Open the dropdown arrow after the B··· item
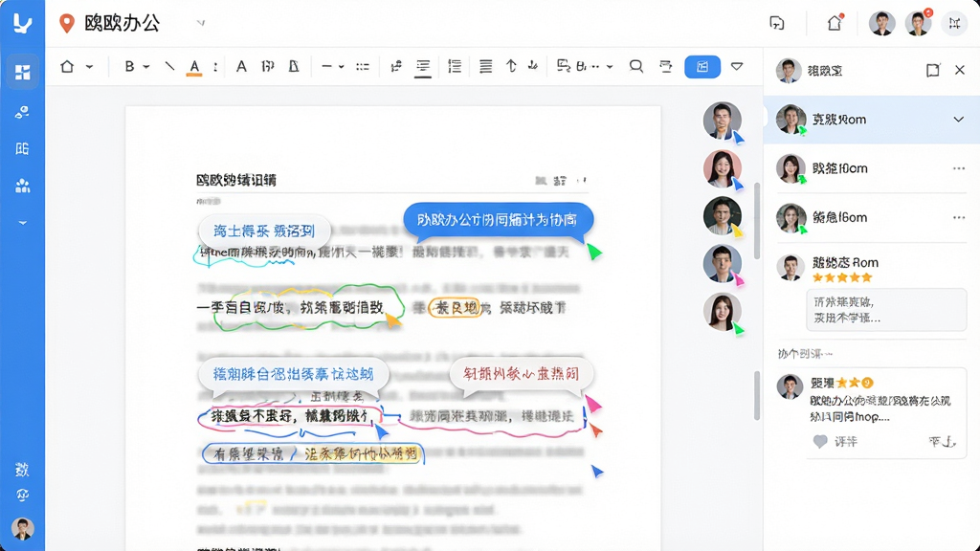 (610, 66)
